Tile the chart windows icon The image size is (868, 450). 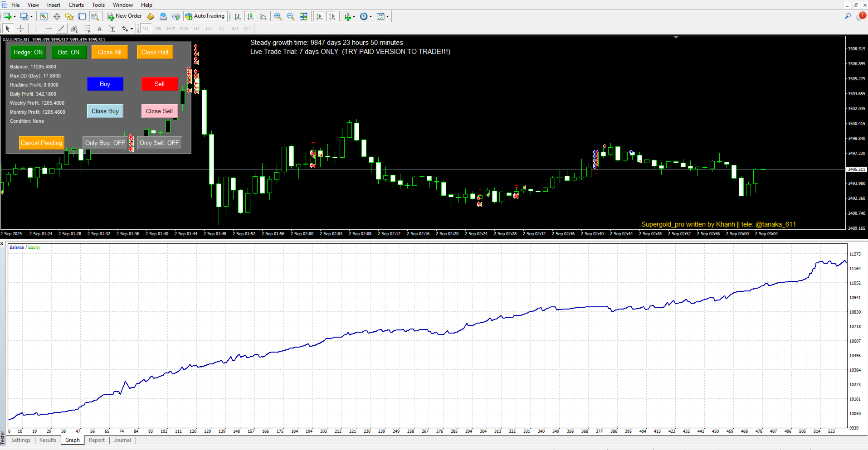[x=303, y=16]
